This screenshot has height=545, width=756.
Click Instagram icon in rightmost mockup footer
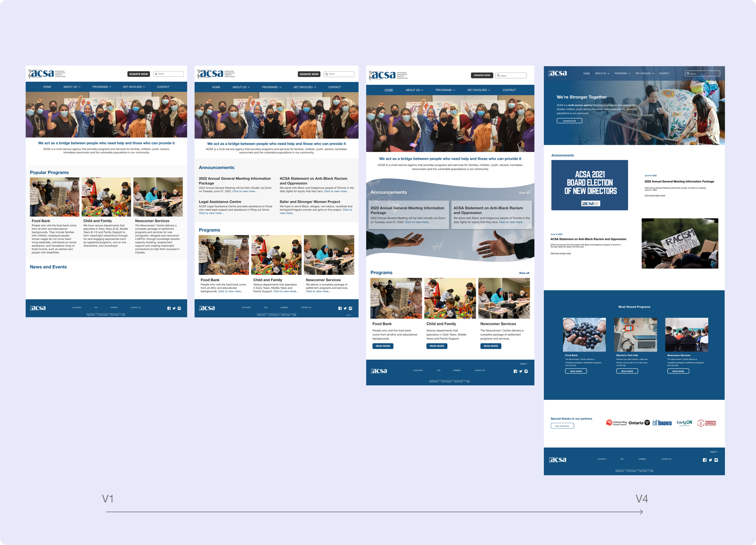click(x=716, y=460)
